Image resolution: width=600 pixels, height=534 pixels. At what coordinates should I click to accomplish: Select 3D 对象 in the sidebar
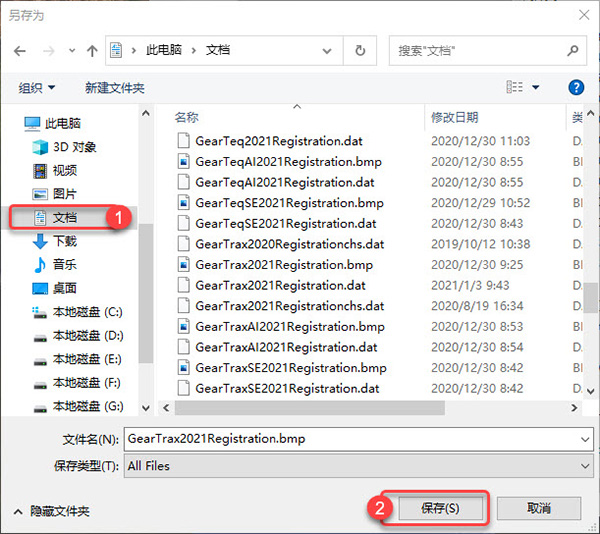(x=73, y=147)
